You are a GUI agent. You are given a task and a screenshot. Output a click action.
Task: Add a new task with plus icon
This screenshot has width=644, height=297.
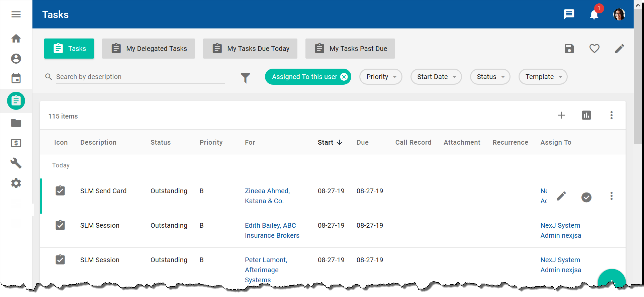pyautogui.click(x=561, y=115)
